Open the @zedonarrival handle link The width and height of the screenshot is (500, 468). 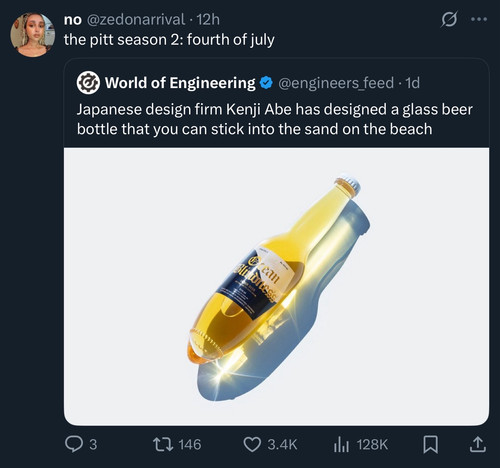click(136, 20)
